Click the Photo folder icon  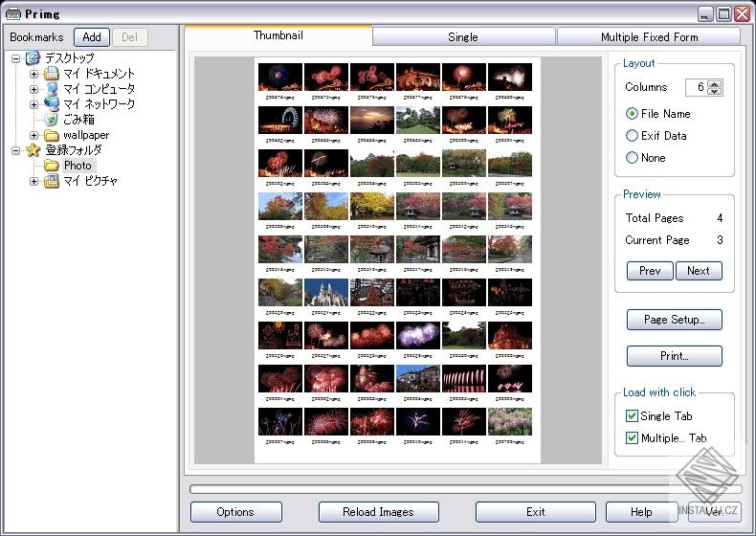pyautogui.click(x=51, y=166)
